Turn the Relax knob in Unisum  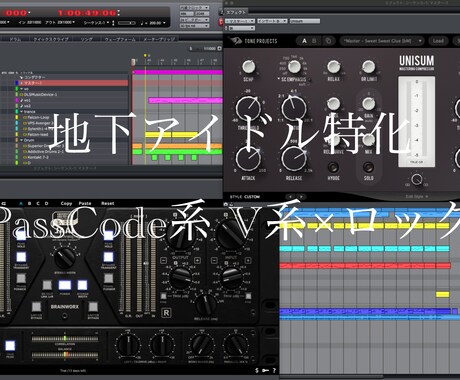coord(333,66)
